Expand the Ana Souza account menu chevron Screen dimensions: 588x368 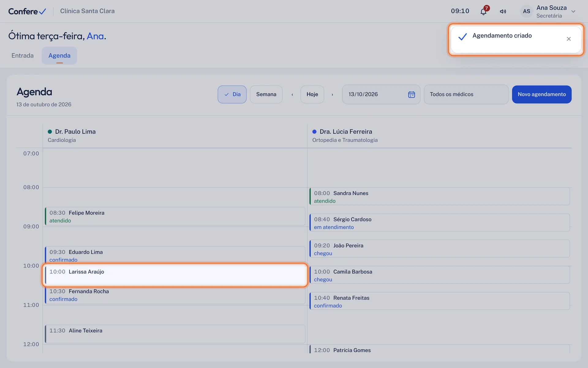point(573,11)
